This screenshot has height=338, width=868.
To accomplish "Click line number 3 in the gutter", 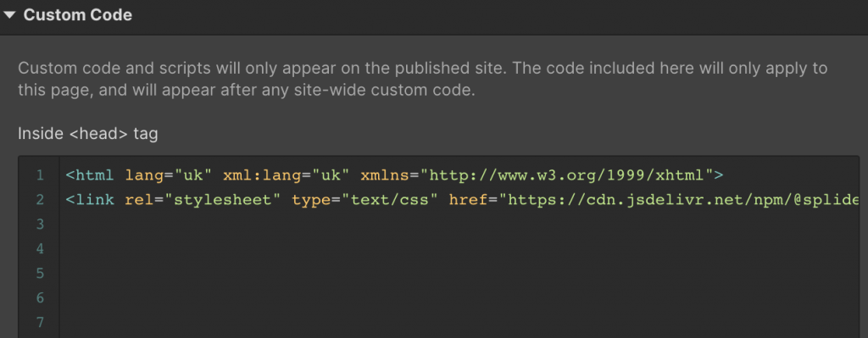I will (x=40, y=224).
